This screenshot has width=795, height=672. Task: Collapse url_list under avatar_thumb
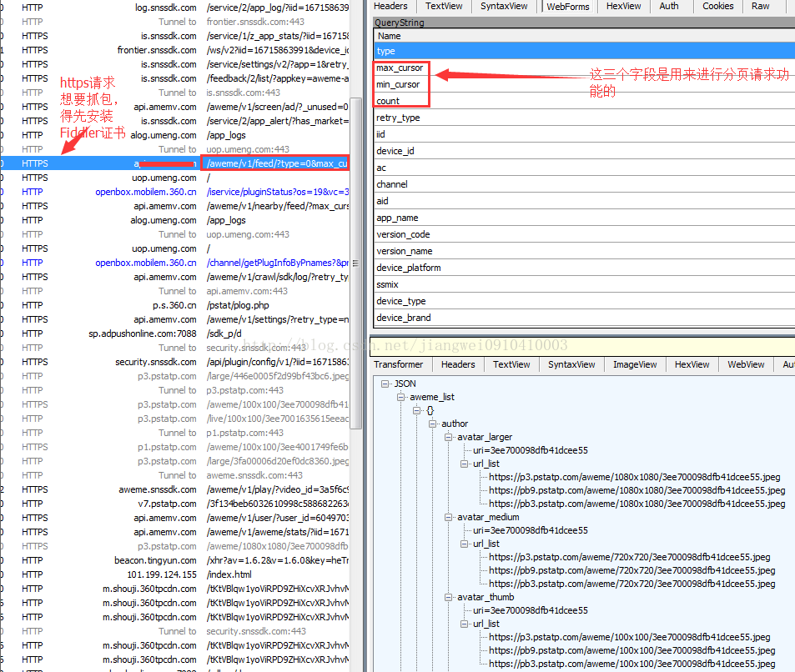[x=464, y=624]
